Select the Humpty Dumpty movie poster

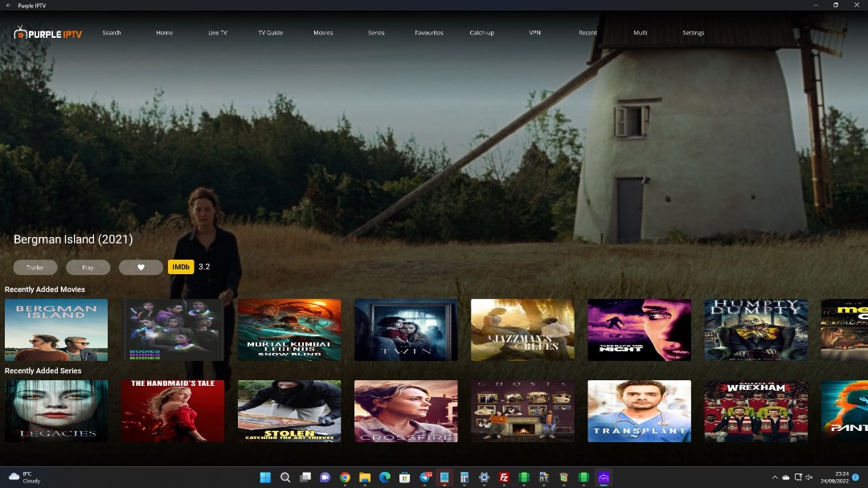click(x=755, y=330)
